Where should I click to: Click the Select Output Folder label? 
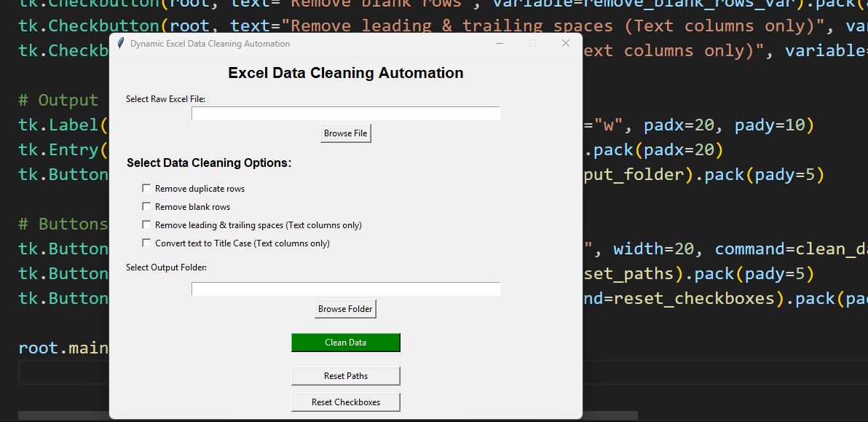(x=166, y=267)
